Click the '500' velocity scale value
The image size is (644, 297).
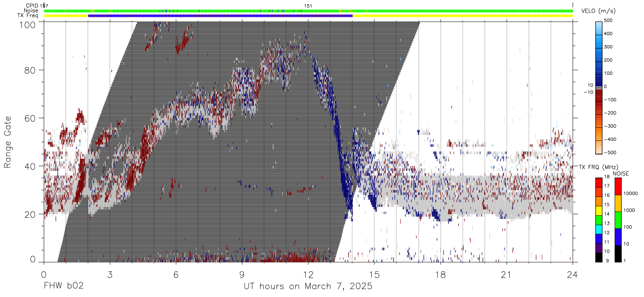click(609, 20)
